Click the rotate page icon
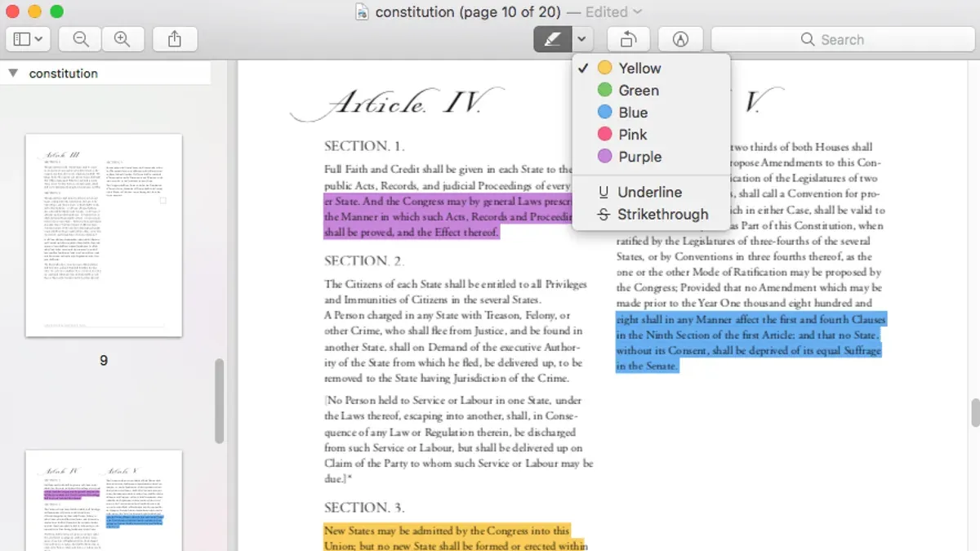 [x=628, y=39]
